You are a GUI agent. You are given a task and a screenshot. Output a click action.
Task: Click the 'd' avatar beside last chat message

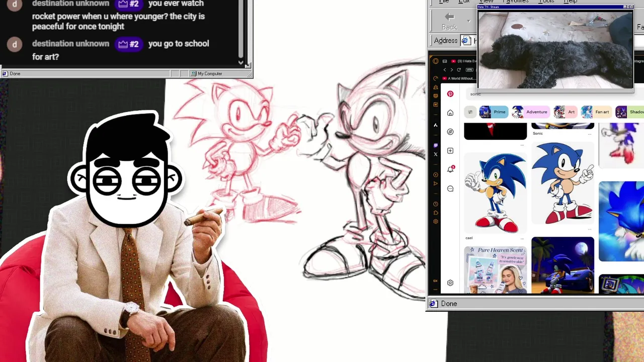point(15,44)
